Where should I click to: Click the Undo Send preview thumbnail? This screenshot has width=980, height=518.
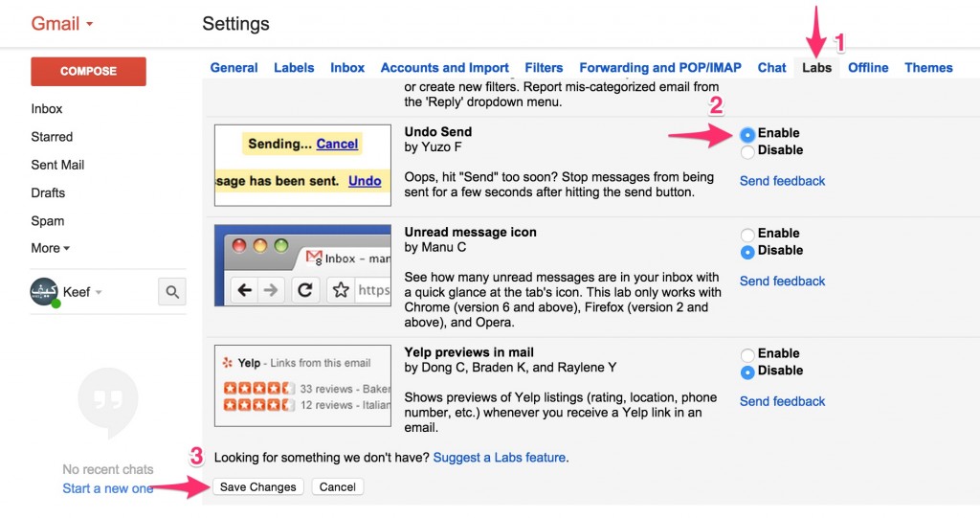[x=302, y=165]
